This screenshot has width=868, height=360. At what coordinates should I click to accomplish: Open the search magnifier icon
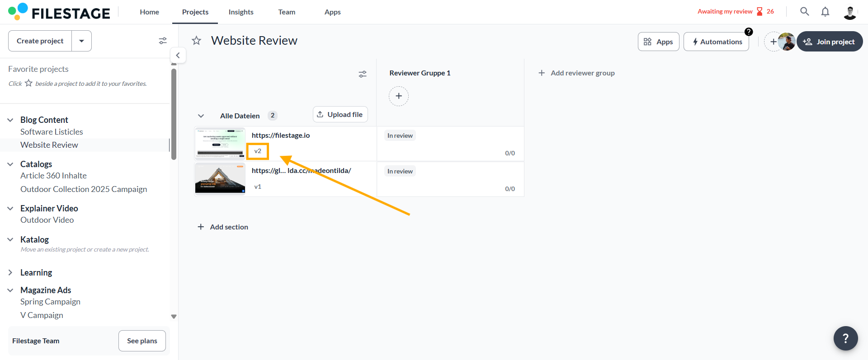coord(804,12)
